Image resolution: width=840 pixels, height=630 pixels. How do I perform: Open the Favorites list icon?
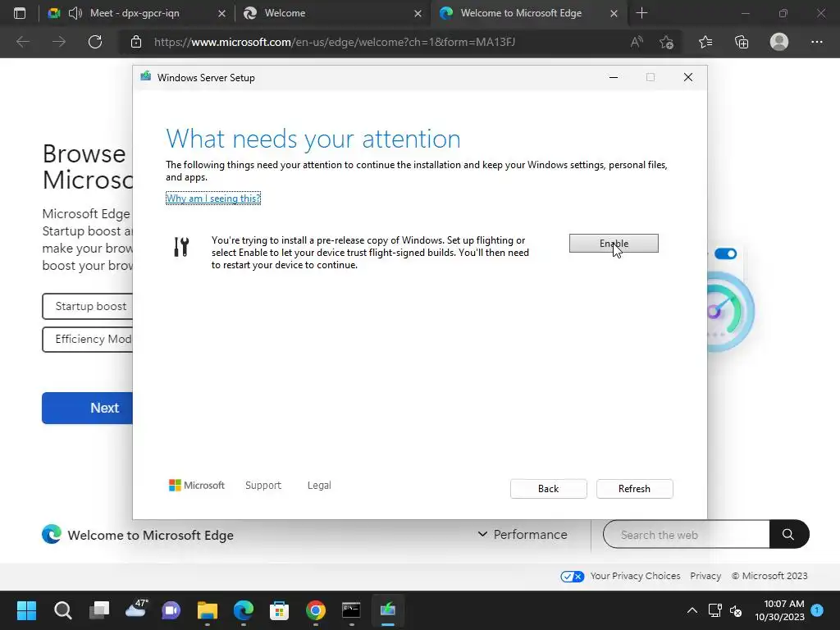705,42
